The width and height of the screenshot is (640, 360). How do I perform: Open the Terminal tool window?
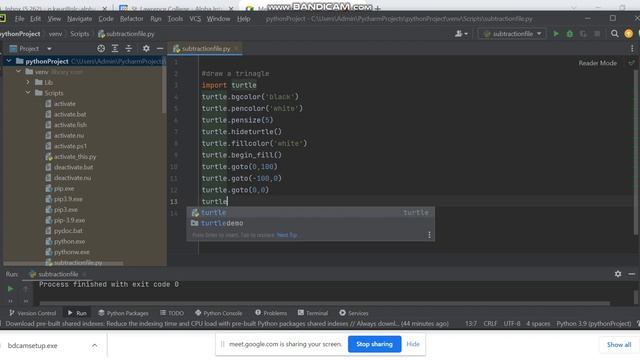tap(313, 313)
